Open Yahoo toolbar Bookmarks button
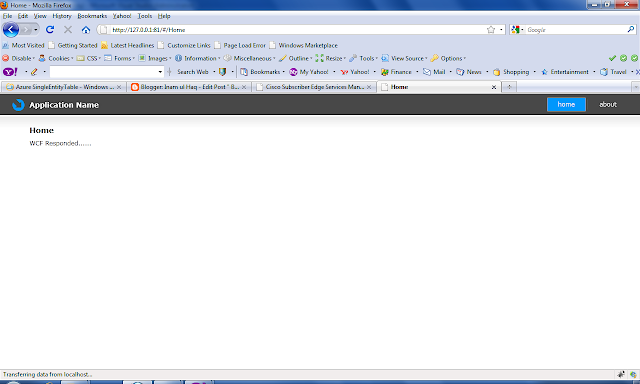The width and height of the screenshot is (640, 384). point(260,72)
